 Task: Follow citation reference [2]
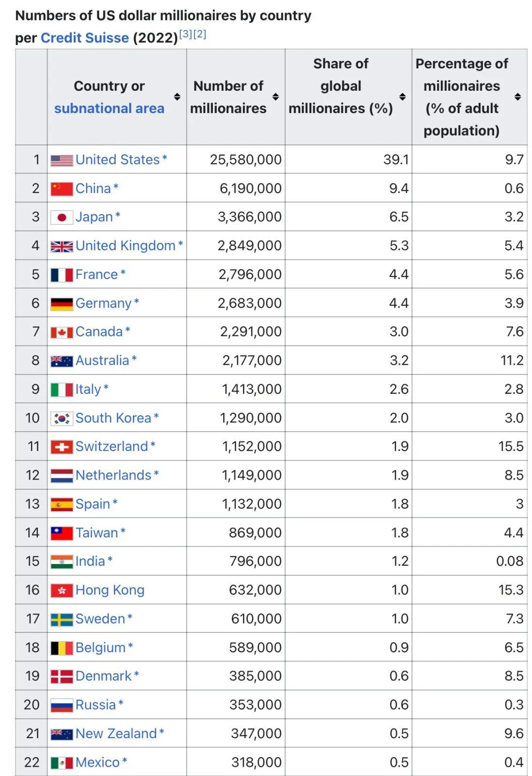pos(200,34)
